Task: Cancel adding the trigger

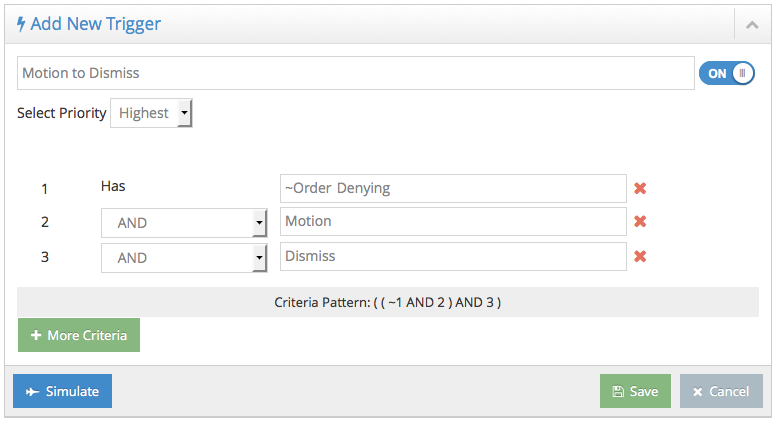Action: pos(721,391)
